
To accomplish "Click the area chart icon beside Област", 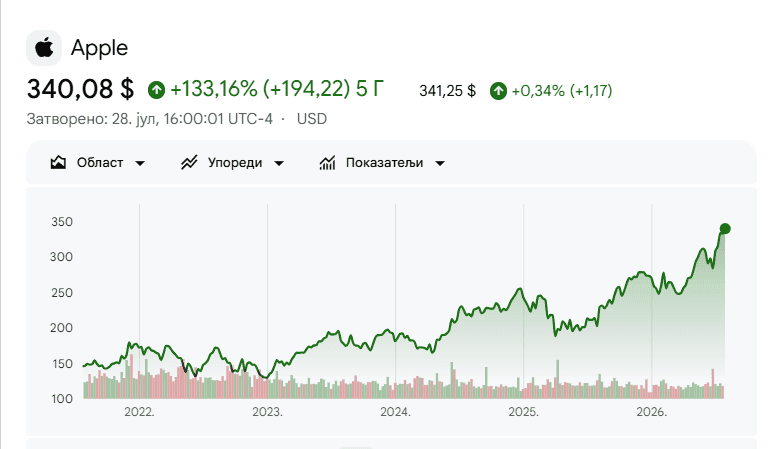I will coord(58,163).
